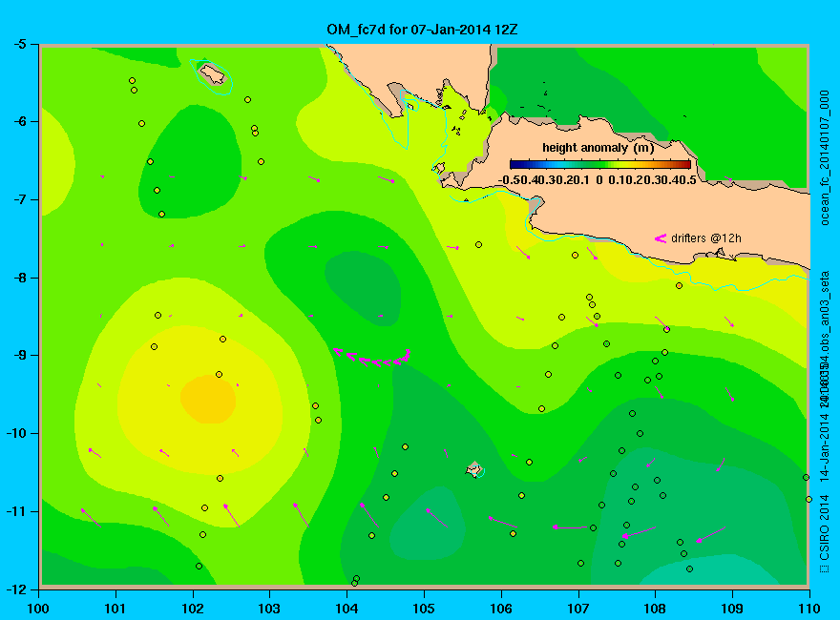Click the x-axis tick label 109
The width and height of the screenshot is (840, 620).
732,609
